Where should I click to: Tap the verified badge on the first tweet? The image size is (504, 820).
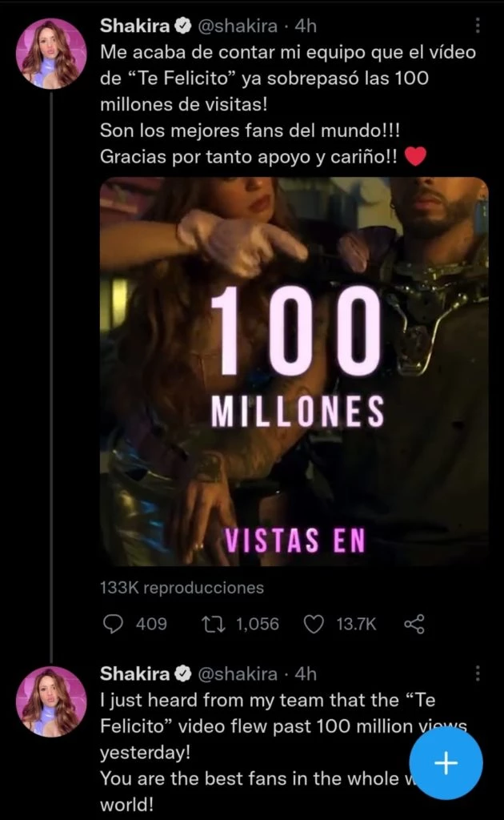pyautogui.click(x=183, y=26)
